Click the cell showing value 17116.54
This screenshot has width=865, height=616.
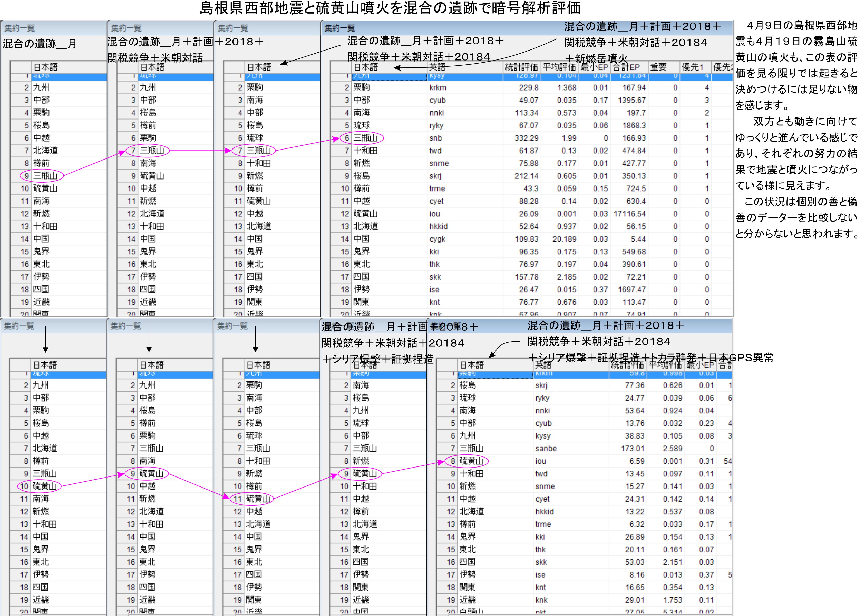tap(629, 214)
